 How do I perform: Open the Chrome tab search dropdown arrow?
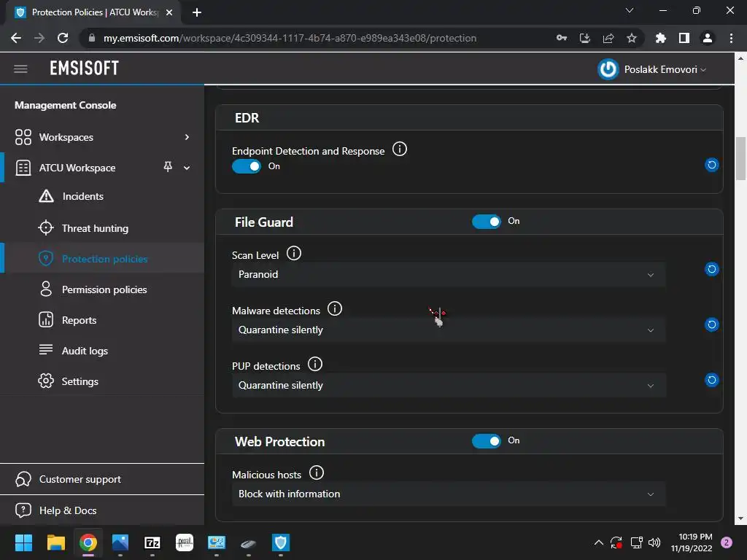630,10
